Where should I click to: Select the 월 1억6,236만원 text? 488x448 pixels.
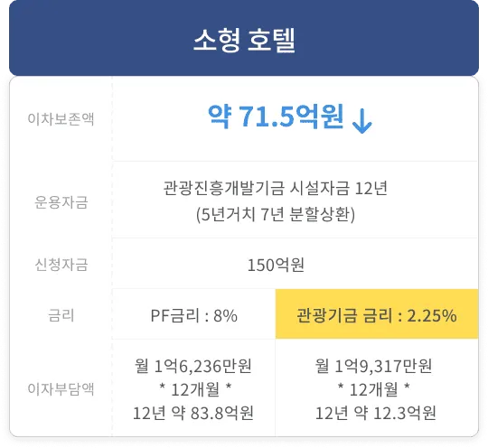[193, 366]
